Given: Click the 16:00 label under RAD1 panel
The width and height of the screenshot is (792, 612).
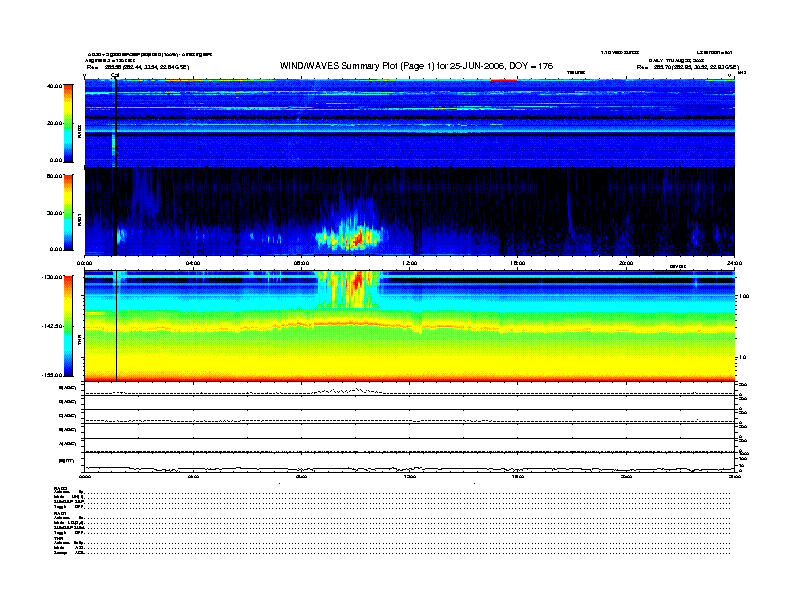Looking at the screenshot, I should click(x=518, y=263).
